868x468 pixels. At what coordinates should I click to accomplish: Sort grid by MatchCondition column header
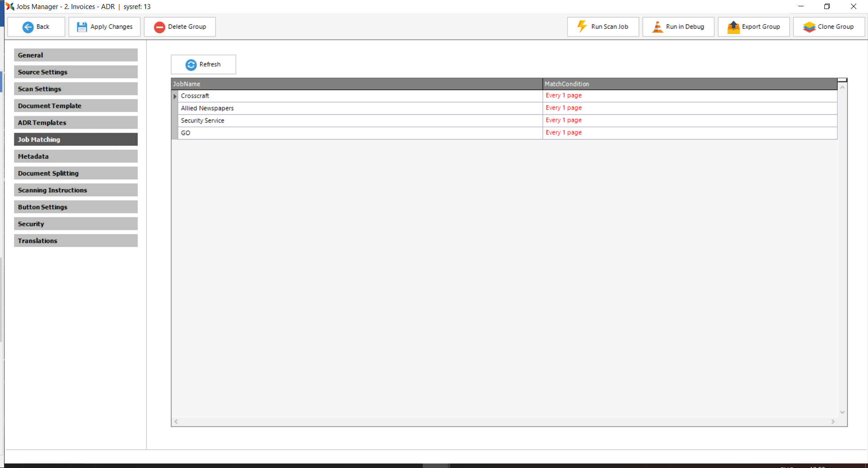pyautogui.click(x=689, y=84)
